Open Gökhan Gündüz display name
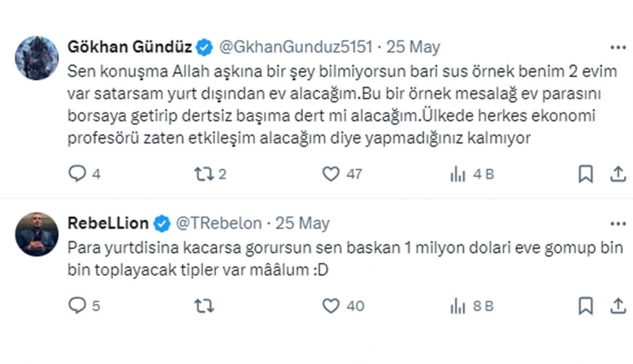 point(129,47)
